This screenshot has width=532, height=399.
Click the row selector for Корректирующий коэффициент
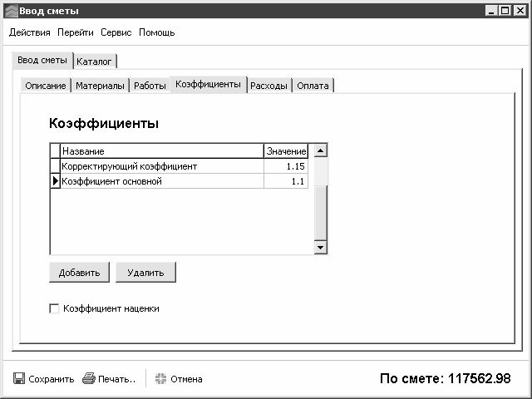[56, 166]
